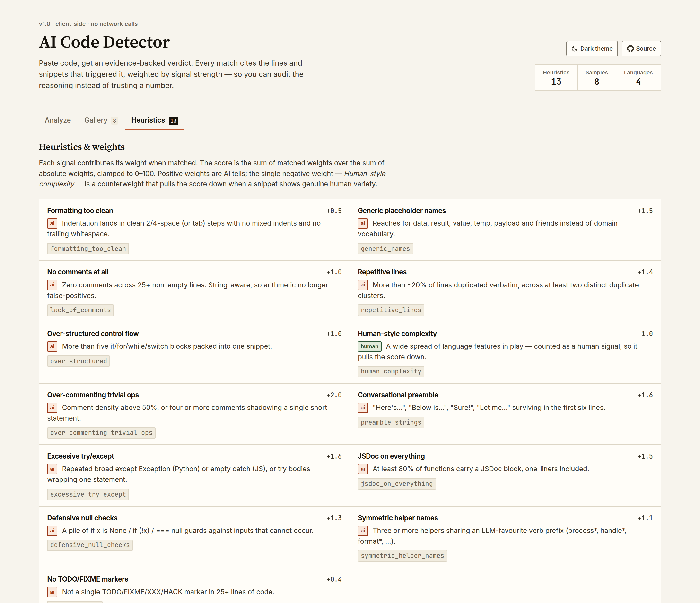
Task: Click the Symmetric helper names title
Action: click(x=398, y=518)
